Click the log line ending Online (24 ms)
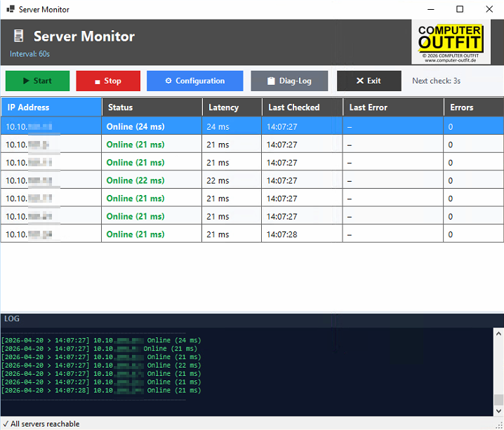 pos(101,340)
